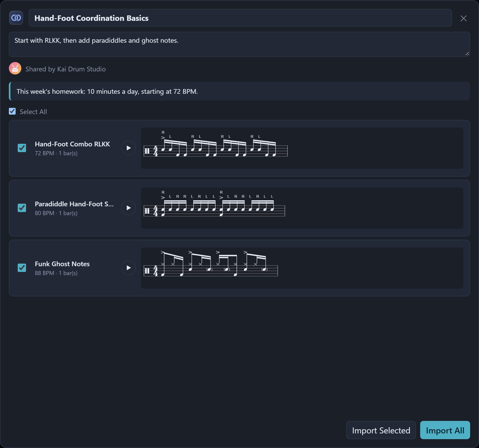Uncheck the Funk Ghost Notes checkbox
The image size is (479, 448).
tap(22, 268)
